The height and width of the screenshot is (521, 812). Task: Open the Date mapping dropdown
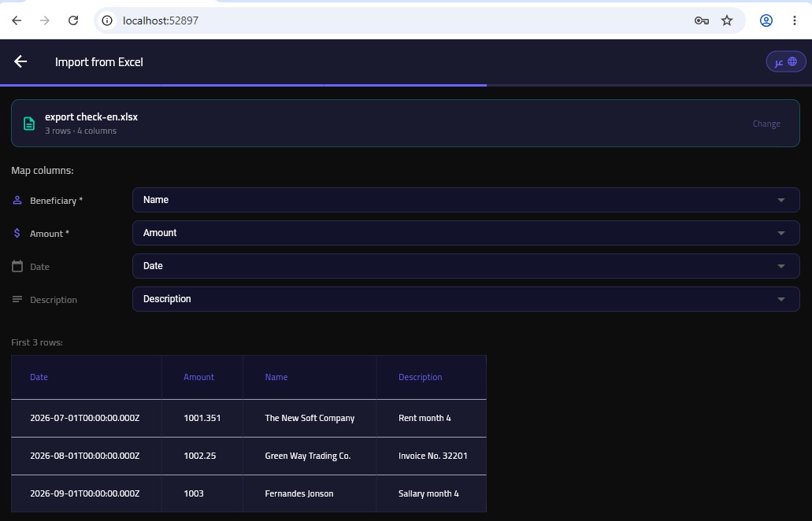(466, 266)
